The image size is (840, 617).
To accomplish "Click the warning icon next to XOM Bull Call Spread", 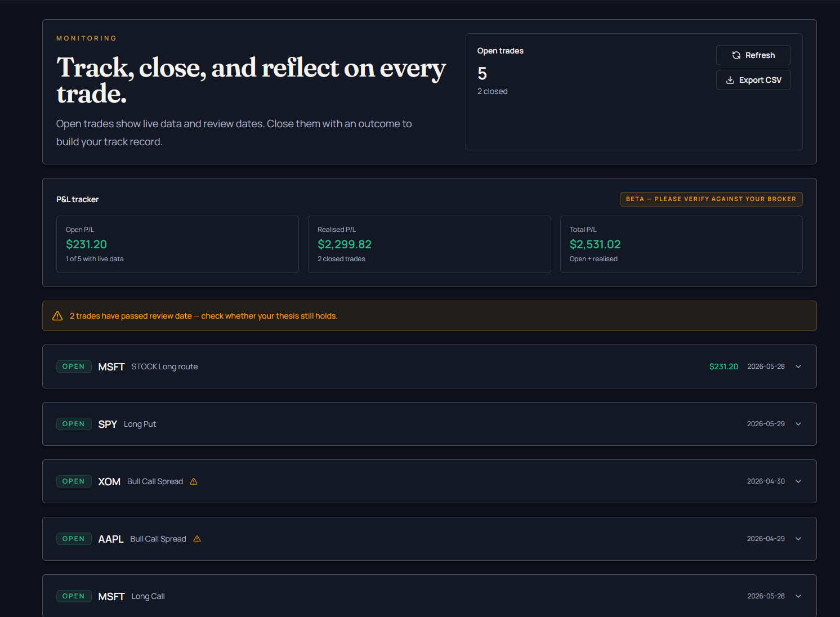I will click(194, 481).
